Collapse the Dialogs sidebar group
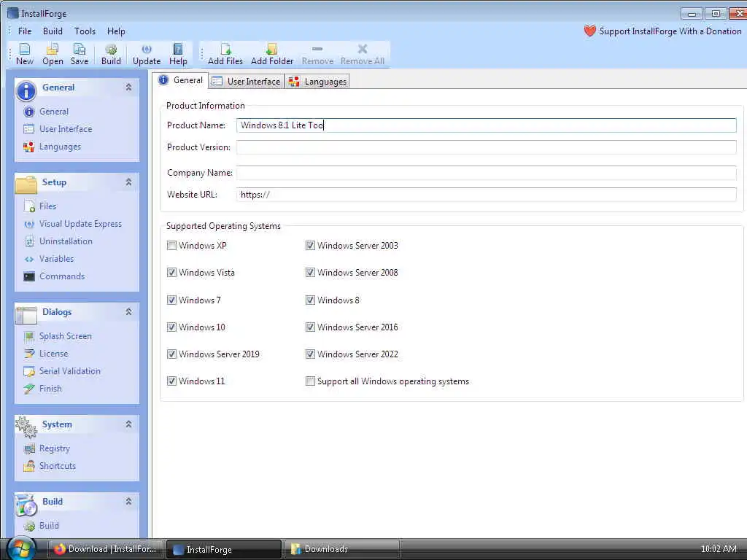Image resolution: width=747 pixels, height=560 pixels. [x=128, y=312]
